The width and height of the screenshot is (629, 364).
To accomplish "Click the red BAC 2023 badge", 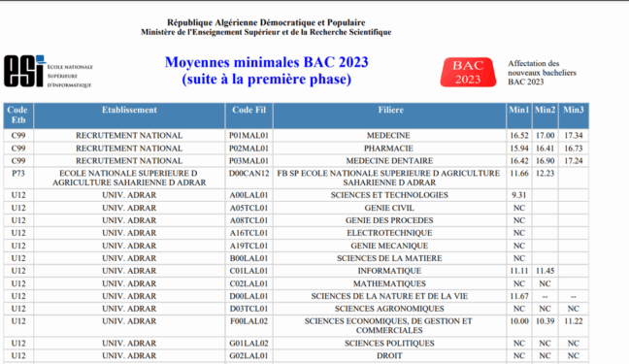I will (x=468, y=72).
